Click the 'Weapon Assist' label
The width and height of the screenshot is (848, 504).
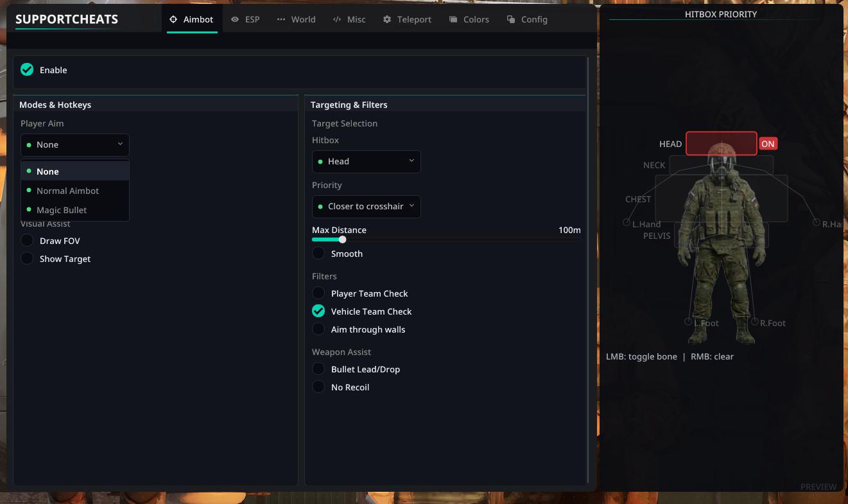click(x=342, y=352)
